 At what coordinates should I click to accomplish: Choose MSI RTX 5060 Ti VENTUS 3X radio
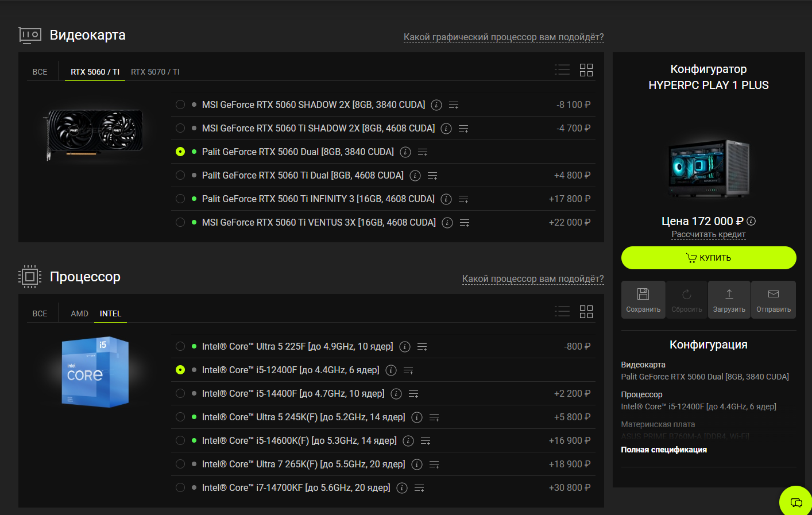click(180, 222)
